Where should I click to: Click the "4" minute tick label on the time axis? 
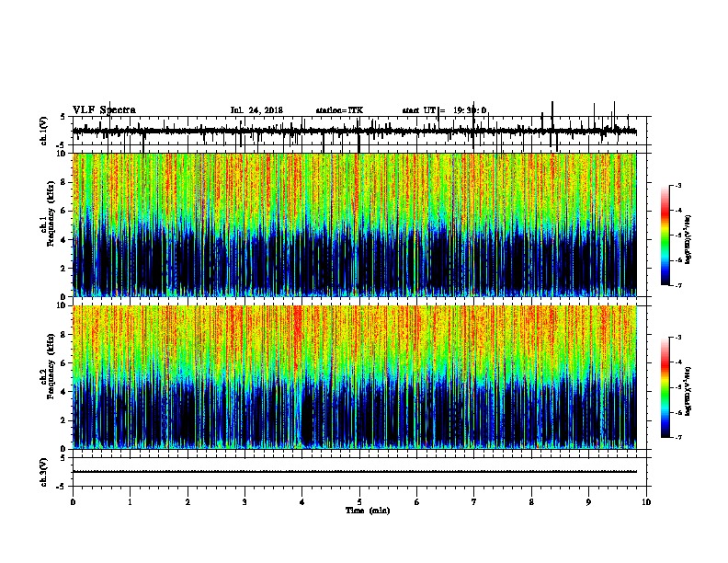[302, 502]
